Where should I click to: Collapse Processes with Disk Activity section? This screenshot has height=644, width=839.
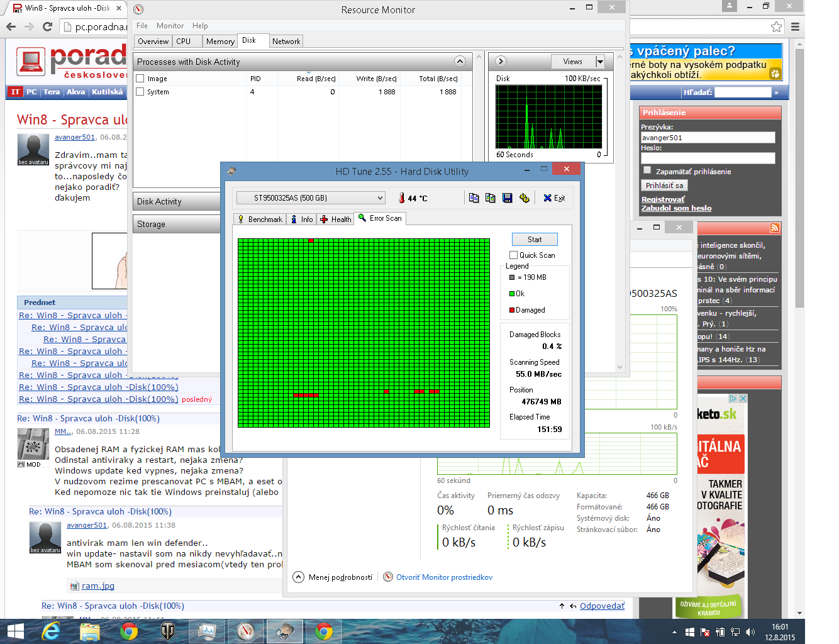click(x=460, y=62)
